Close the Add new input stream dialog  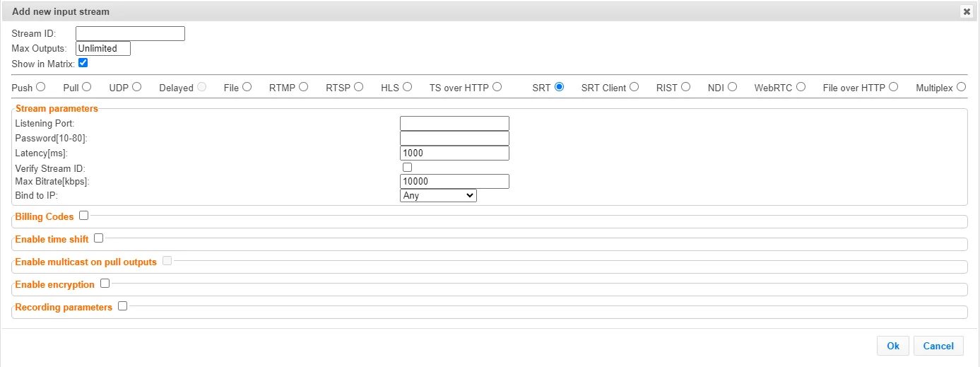click(x=966, y=11)
